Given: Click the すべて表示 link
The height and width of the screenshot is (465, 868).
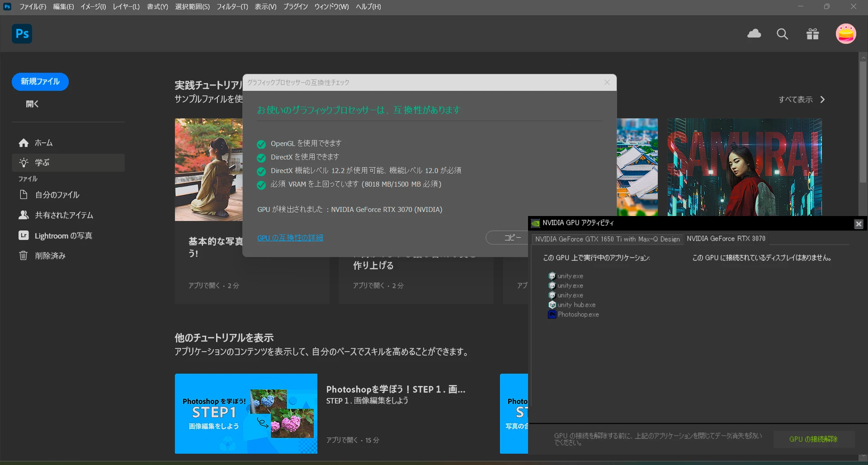Looking at the screenshot, I should pos(795,99).
